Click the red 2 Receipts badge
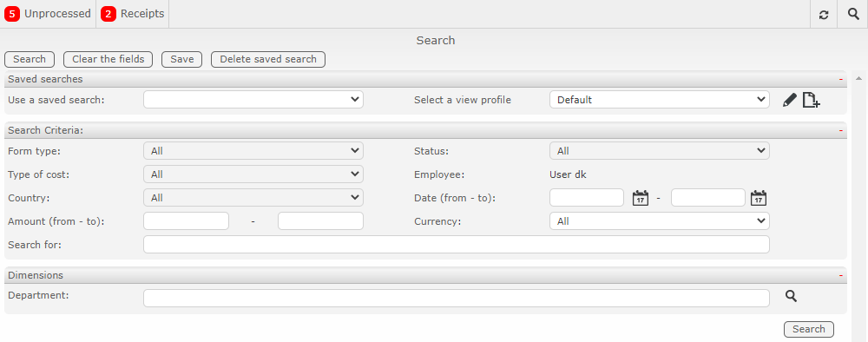Screen dimensions: 868x342 [x=108, y=14]
